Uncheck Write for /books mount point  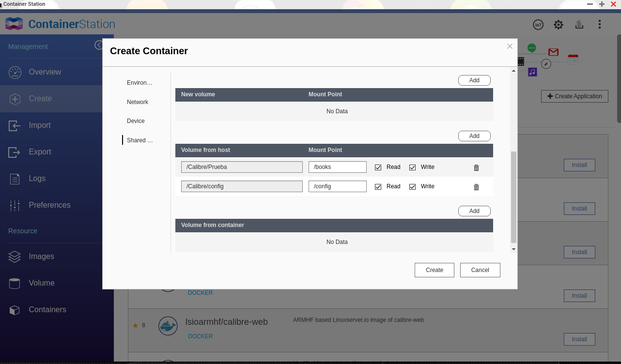(413, 167)
